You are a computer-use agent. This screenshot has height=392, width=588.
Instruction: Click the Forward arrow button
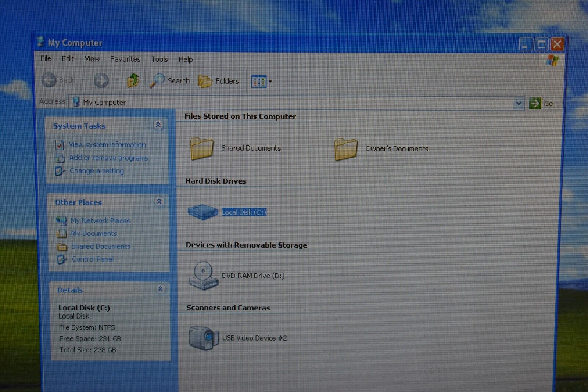coord(101,80)
